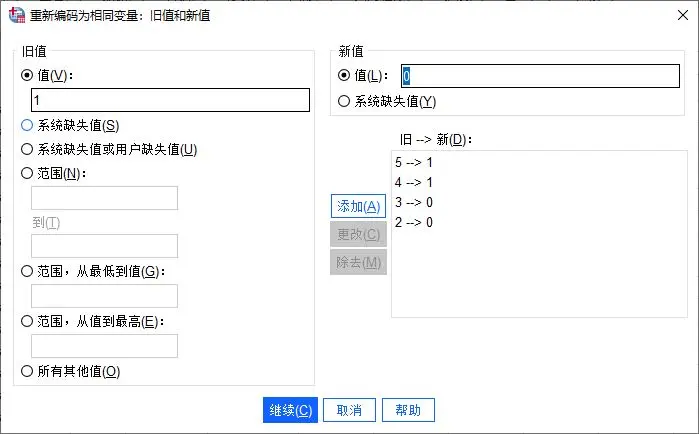Click the lowest-to-value input field under 范围，从最低到值(G)

click(x=104, y=296)
